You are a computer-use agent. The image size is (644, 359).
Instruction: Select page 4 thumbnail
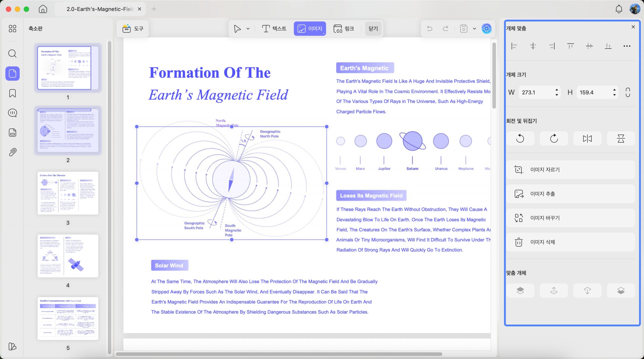pyautogui.click(x=68, y=256)
